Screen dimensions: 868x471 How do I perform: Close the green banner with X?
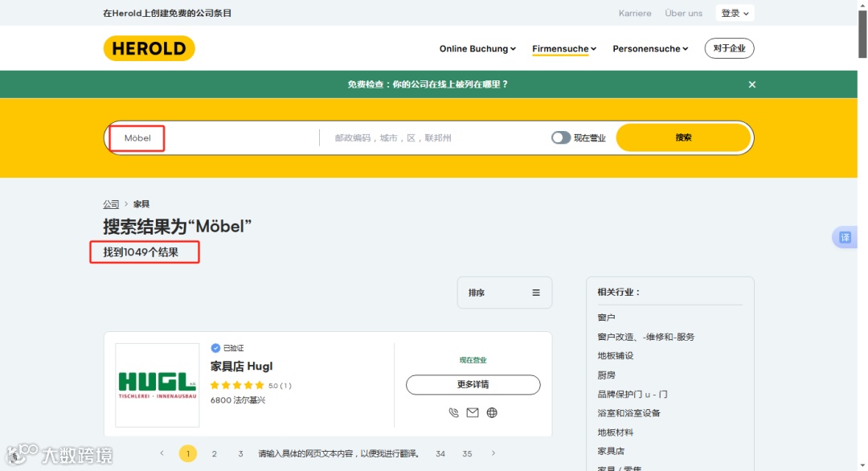(751, 84)
